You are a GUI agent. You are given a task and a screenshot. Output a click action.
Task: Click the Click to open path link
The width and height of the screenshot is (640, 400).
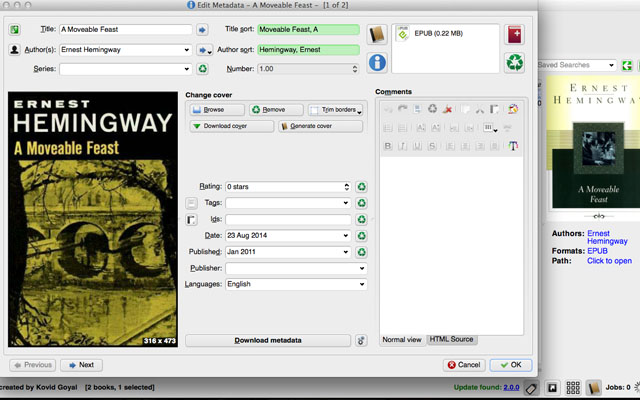point(609,261)
